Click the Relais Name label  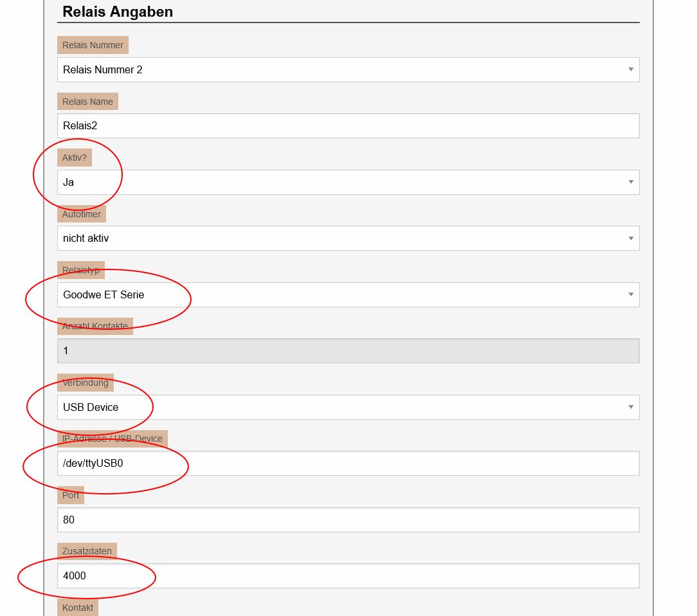tap(87, 102)
